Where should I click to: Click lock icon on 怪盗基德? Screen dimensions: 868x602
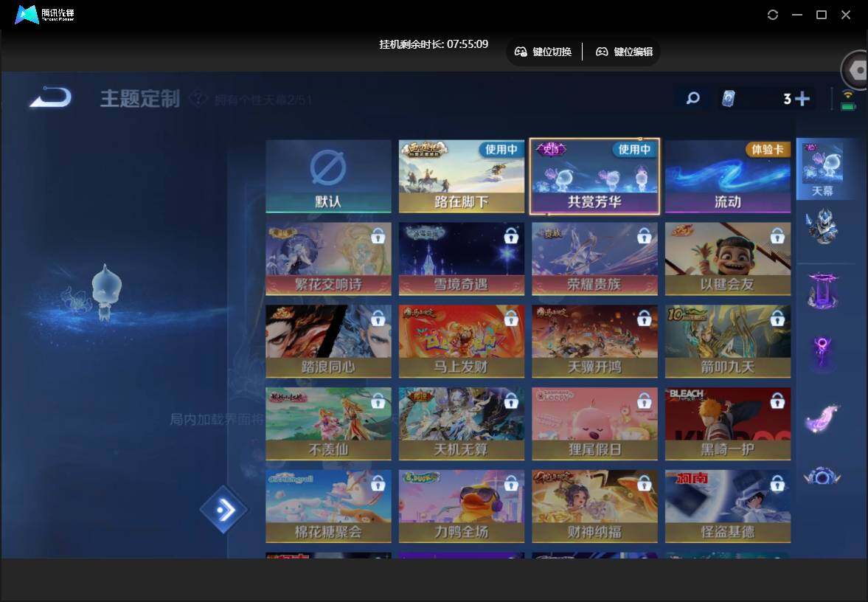tap(777, 483)
